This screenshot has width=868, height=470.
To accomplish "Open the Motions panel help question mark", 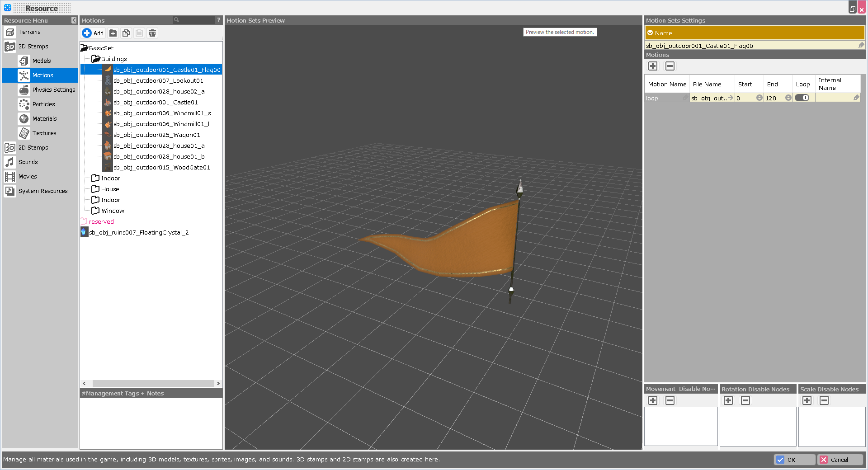I will tap(219, 20).
